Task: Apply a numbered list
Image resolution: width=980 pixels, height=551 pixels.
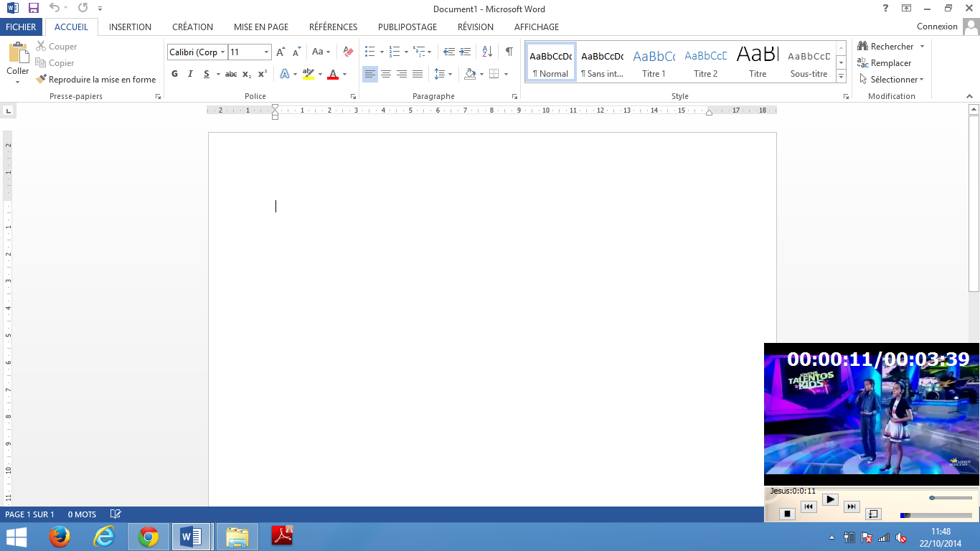Action: click(x=394, y=52)
